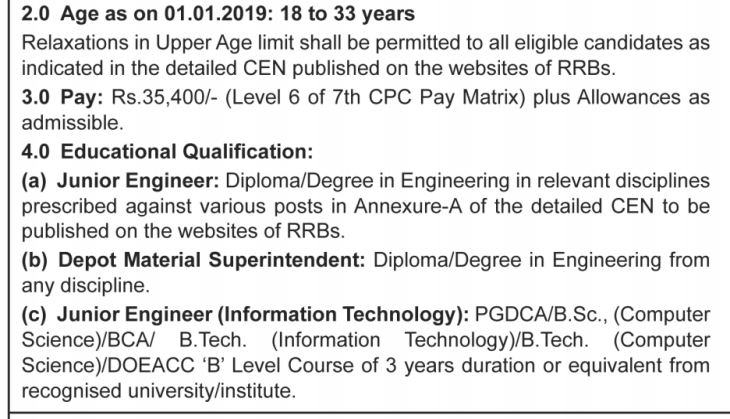730x419 pixels.
Task: Click the '2.0 Age as on 01.01.2019' heading
Action: pos(147,14)
